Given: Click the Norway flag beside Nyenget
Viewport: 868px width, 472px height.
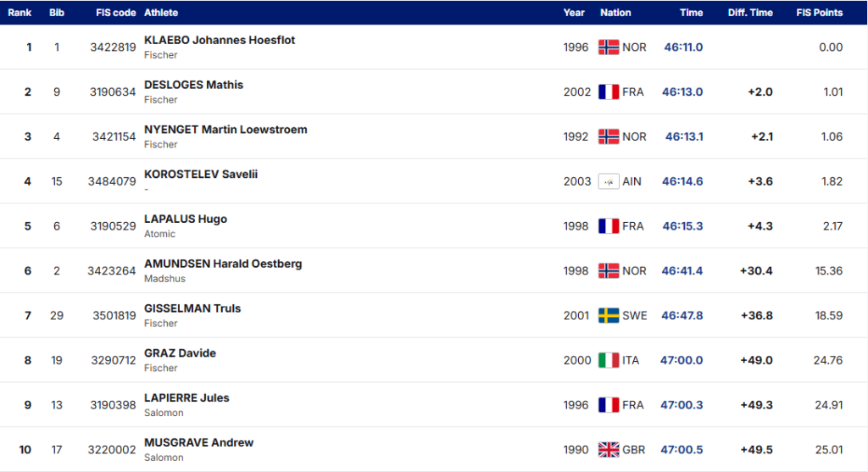Looking at the screenshot, I should 609,136.
